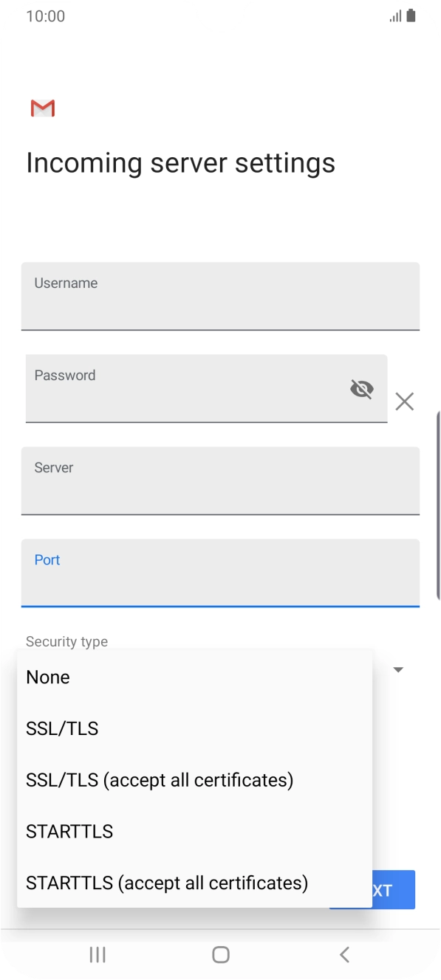Select STARTTLS (accept all certificates) option
441x980 pixels.
click(x=165, y=883)
